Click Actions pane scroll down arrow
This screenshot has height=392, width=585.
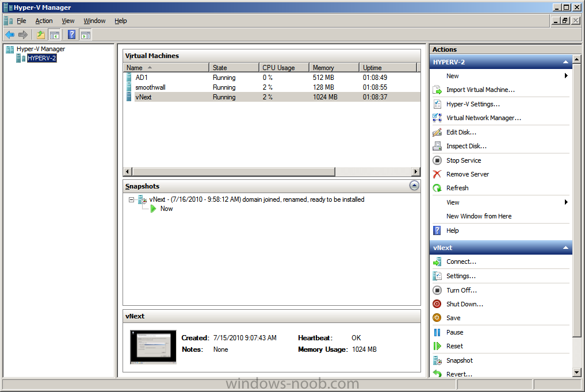[577, 372]
